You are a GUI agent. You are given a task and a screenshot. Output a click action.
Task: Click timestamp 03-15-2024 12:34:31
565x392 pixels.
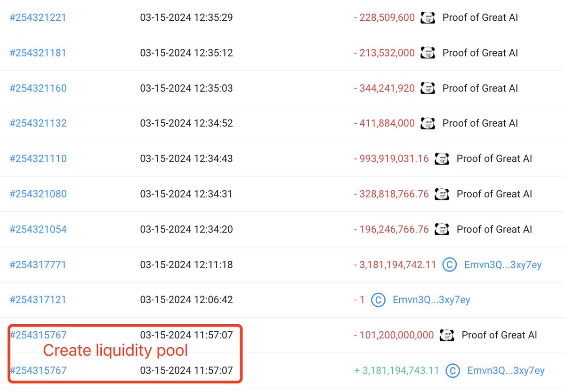click(x=186, y=194)
